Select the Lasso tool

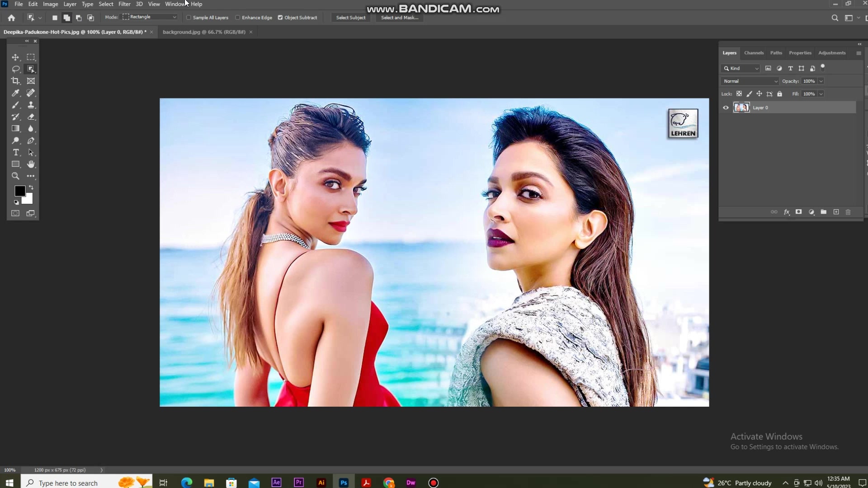[15, 69]
